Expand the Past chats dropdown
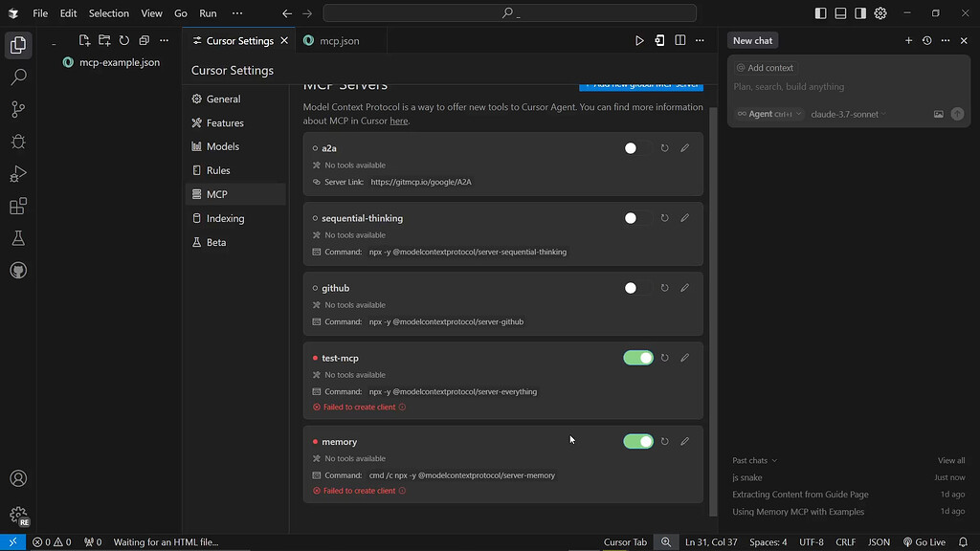 (x=754, y=460)
